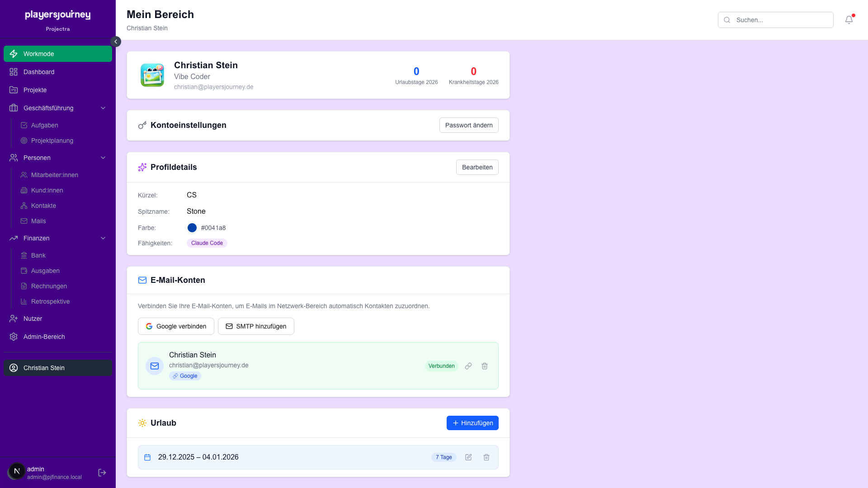Click the link icon beside Verbunden badge

468,366
